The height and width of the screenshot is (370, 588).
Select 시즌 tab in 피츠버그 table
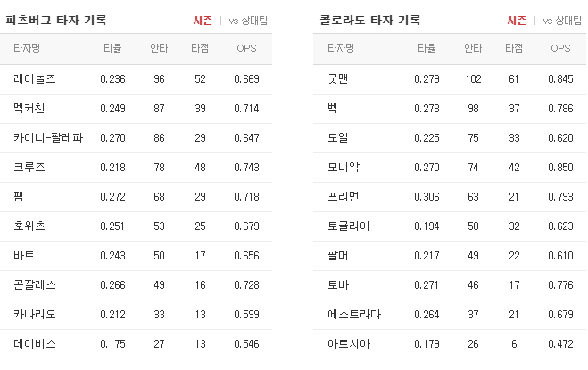click(x=203, y=21)
